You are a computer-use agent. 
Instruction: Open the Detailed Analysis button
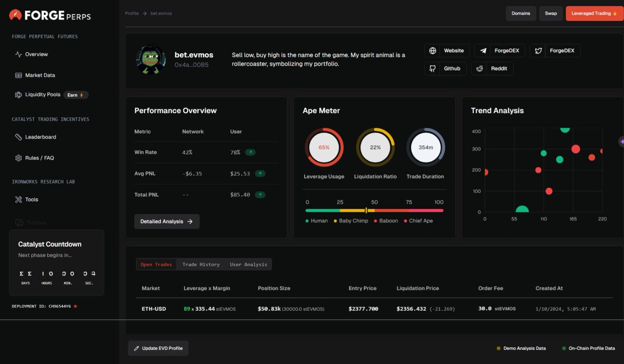pos(167,222)
